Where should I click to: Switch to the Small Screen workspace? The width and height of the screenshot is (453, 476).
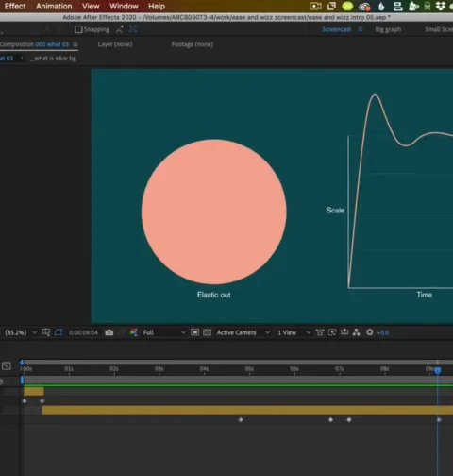(439, 29)
